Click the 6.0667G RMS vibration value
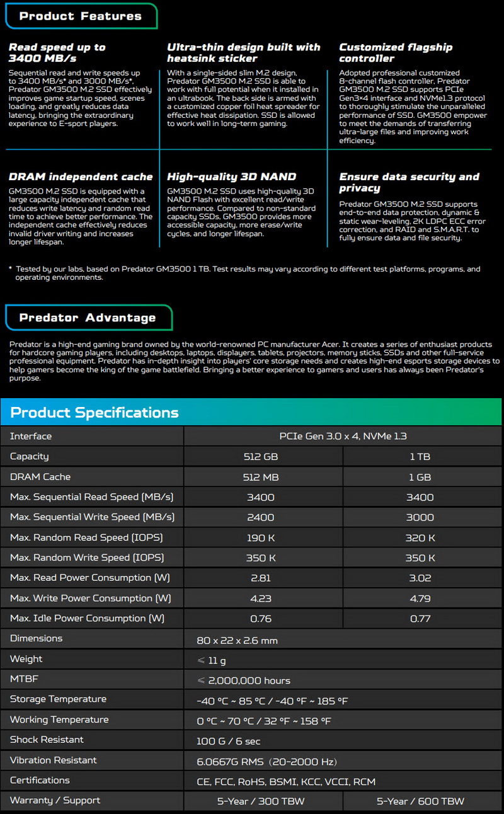 click(267, 762)
